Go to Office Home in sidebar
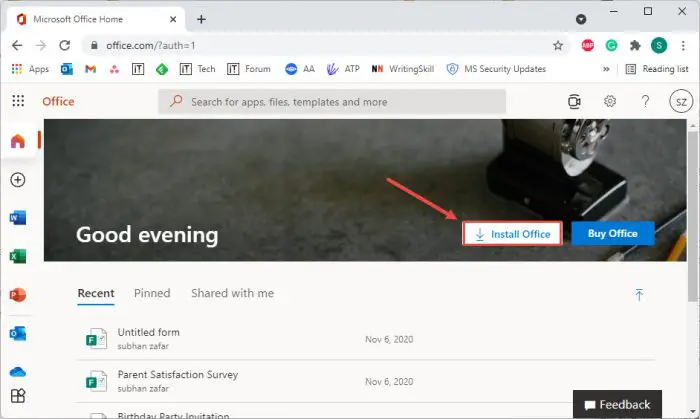 [x=18, y=141]
